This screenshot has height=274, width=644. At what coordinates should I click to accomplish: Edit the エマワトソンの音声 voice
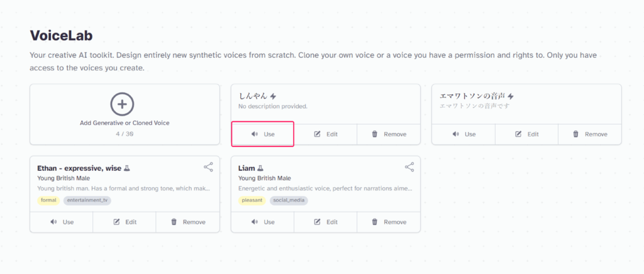526,134
